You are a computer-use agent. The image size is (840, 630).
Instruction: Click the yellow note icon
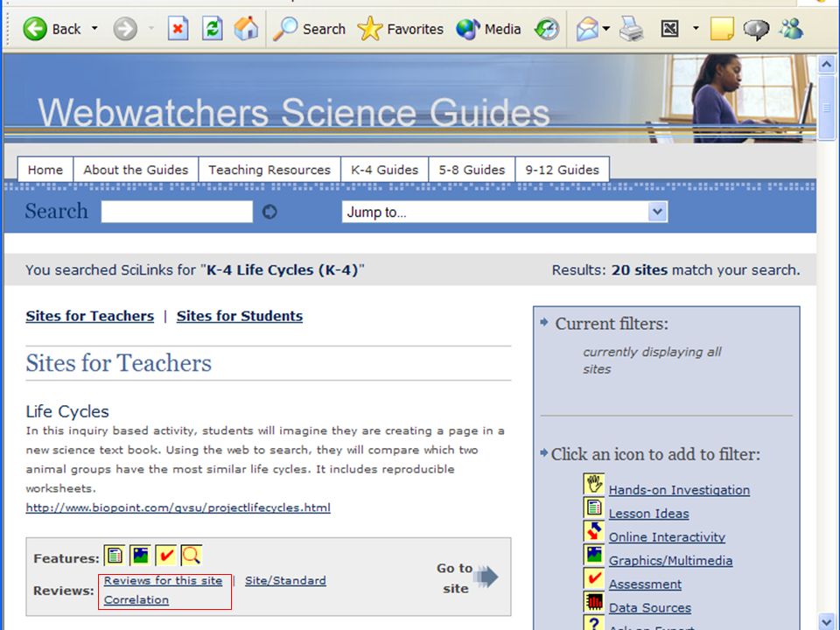[x=722, y=28]
